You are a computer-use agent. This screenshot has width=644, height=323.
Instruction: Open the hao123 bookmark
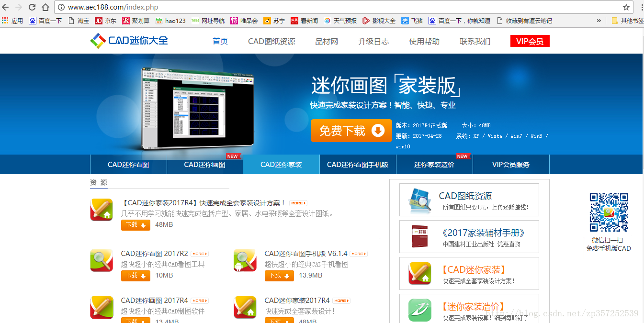tap(170, 21)
